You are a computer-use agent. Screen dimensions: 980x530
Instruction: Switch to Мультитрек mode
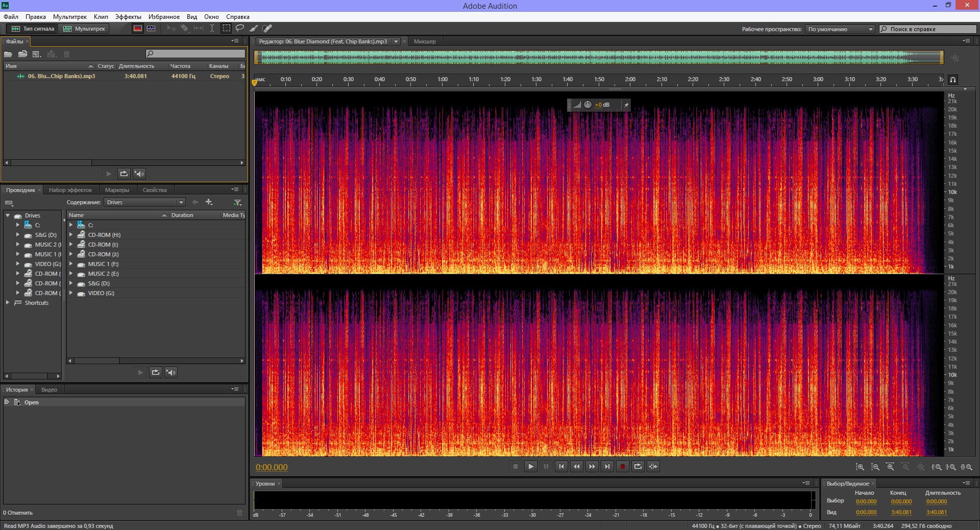(84, 29)
